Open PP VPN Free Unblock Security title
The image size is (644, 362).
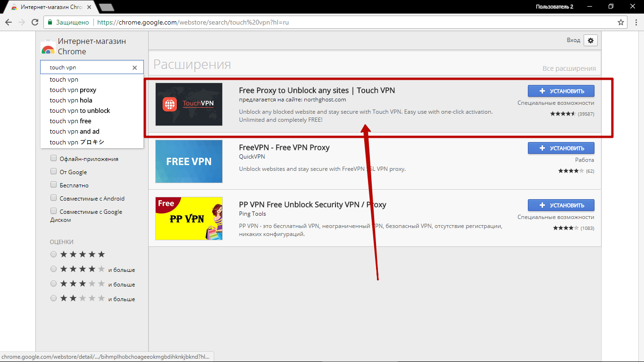pos(313,204)
